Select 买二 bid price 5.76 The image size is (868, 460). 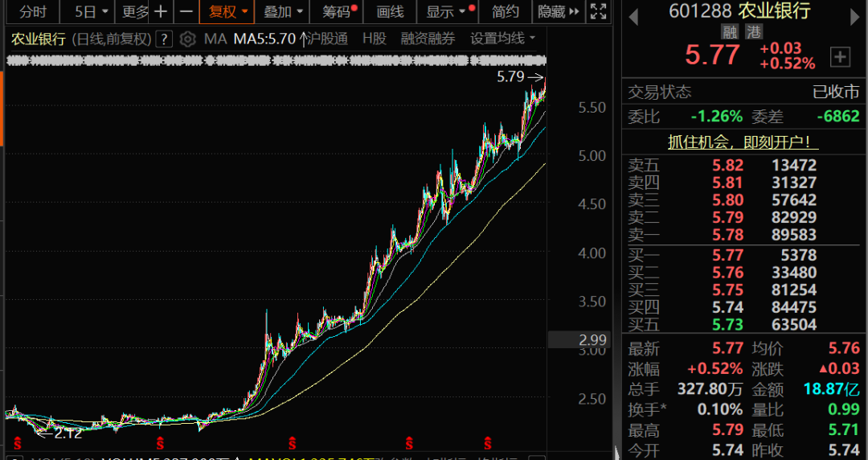[x=727, y=273]
